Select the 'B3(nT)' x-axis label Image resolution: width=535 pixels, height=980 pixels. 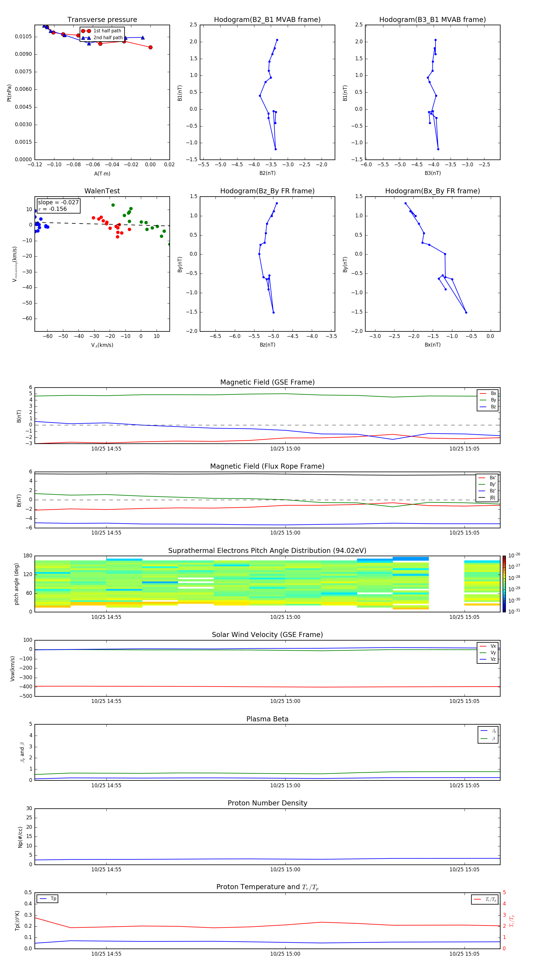tap(432, 173)
